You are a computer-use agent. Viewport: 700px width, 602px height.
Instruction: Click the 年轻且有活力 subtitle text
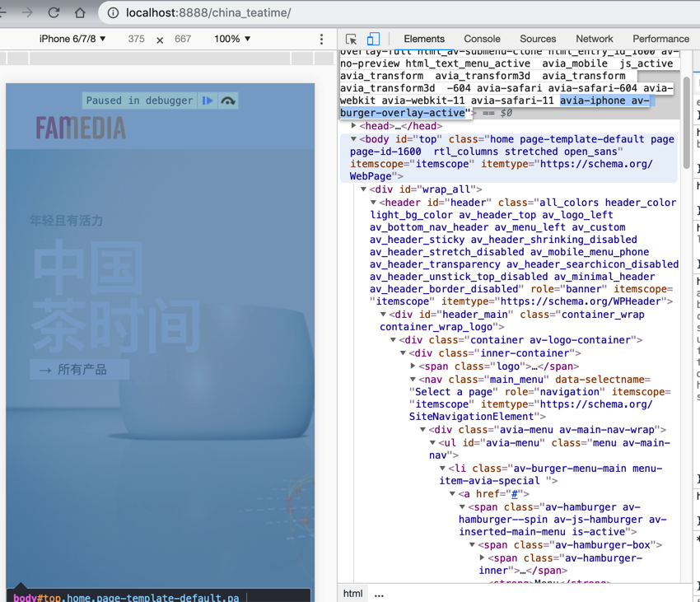66,220
